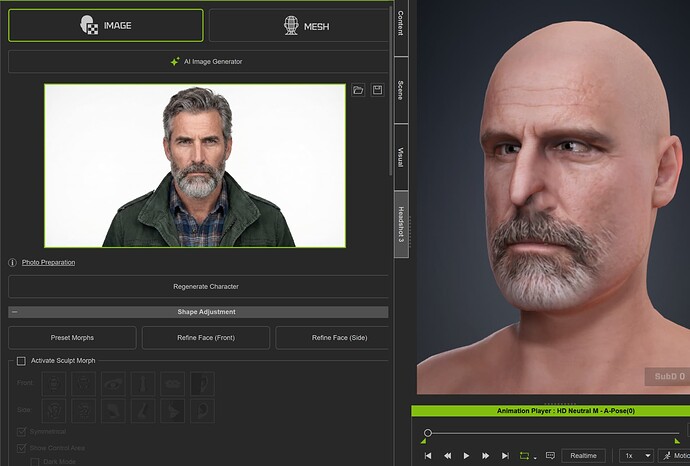690x466 pixels.
Task: Click the Animation Player title bar
Action: [551, 411]
